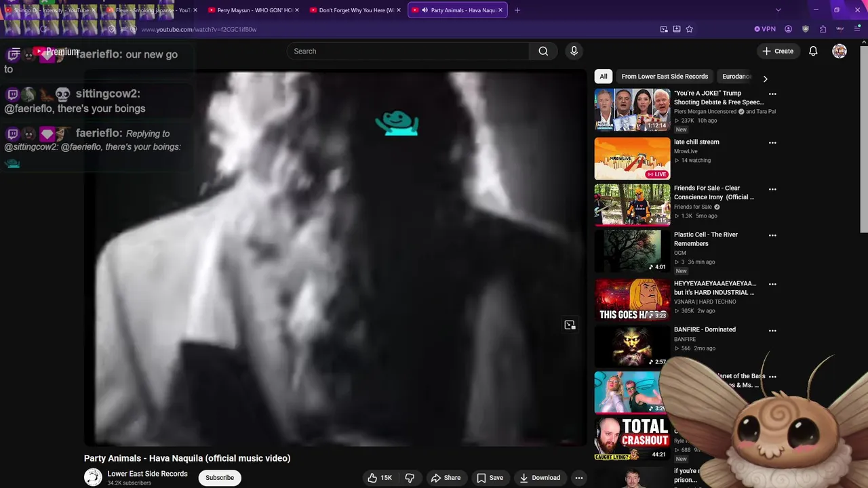Open options for Friends For Sale video

coord(772,189)
